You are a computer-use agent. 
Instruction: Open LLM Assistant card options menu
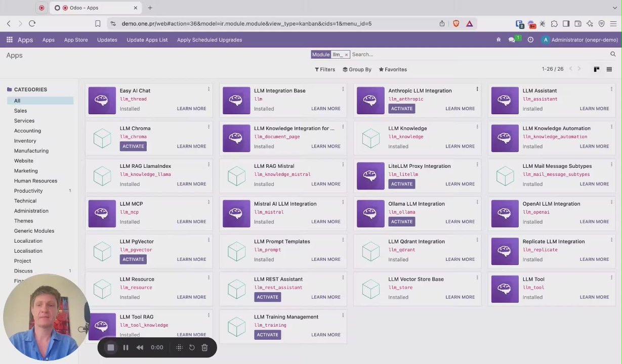pos(611,89)
